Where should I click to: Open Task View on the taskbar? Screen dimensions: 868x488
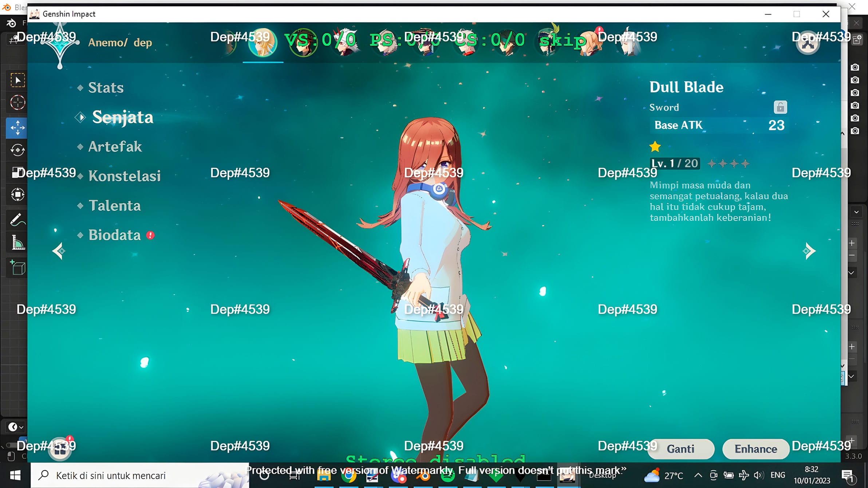(295, 476)
